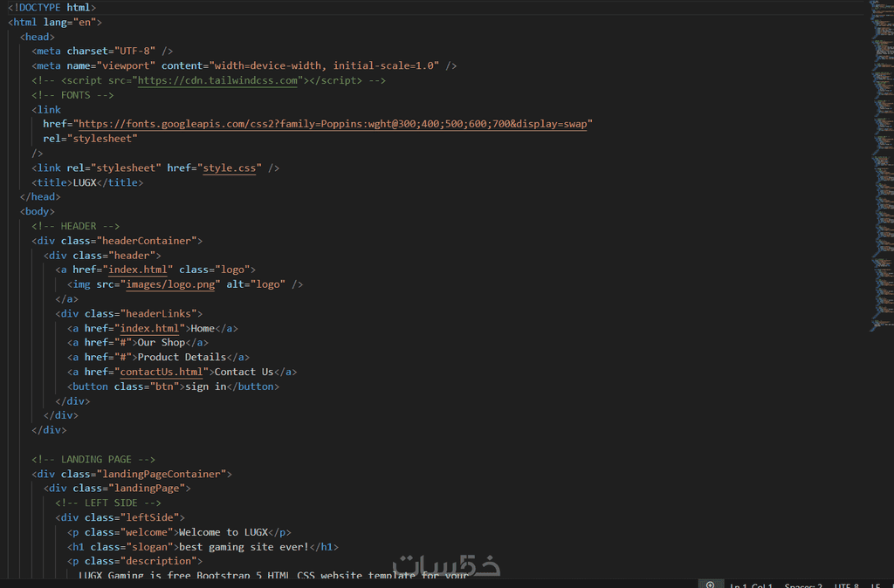Viewport: 894px width, 588px height.
Task: Click the rel="stylesheet" attribute line under href
Action: [90, 139]
